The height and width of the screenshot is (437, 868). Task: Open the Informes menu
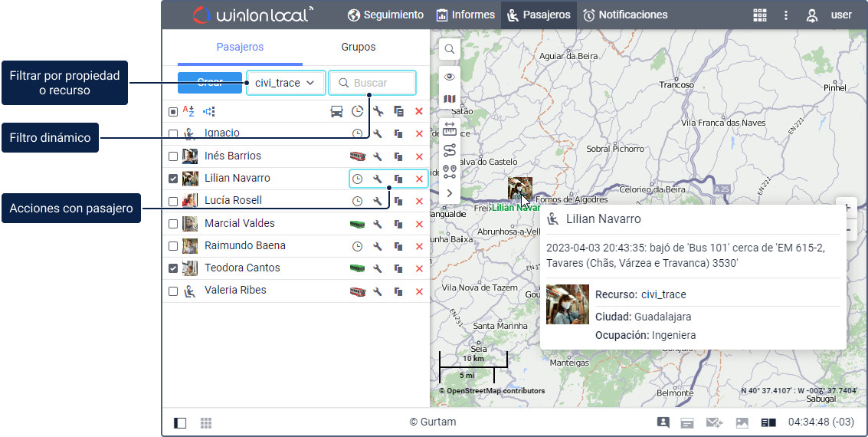(x=465, y=15)
